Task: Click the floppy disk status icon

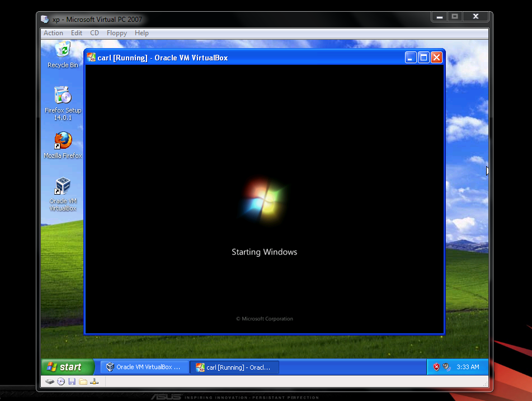Action: [x=72, y=381]
